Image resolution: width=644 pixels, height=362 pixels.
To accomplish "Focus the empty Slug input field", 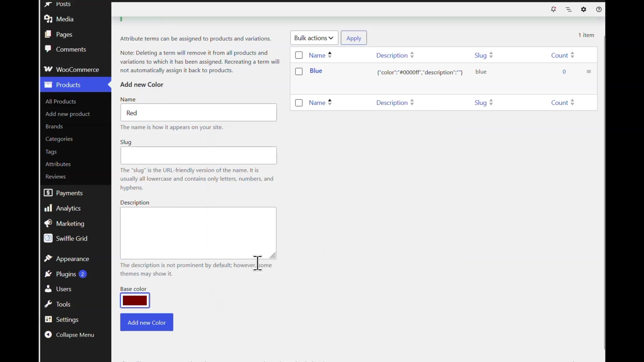I will point(199,156).
